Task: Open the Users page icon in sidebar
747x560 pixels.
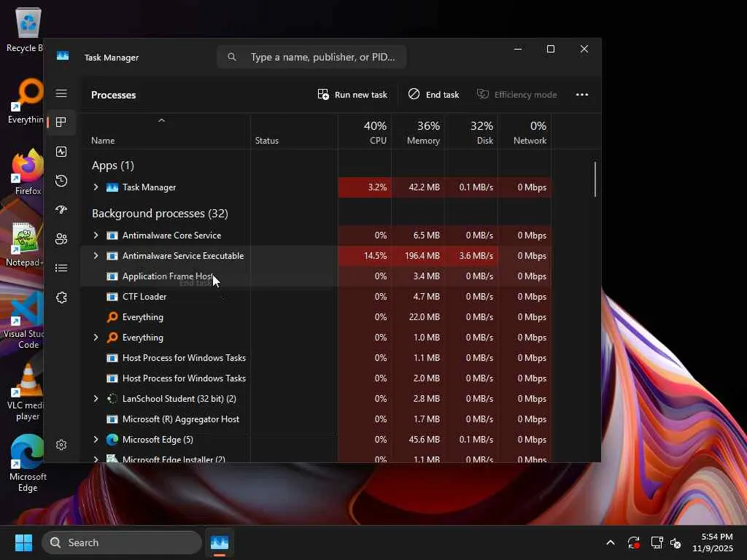Action: [61, 238]
